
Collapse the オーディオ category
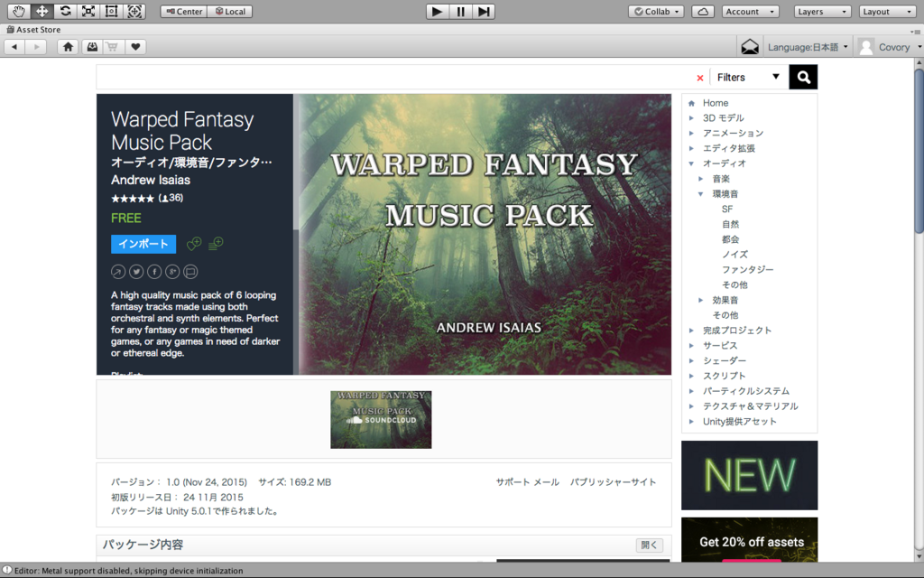(x=691, y=163)
